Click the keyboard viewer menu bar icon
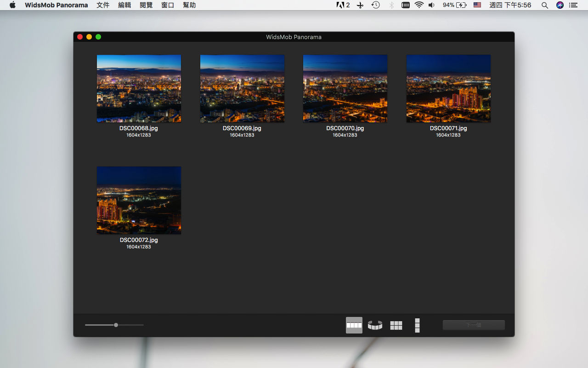This screenshot has width=588, height=368. 406,5
